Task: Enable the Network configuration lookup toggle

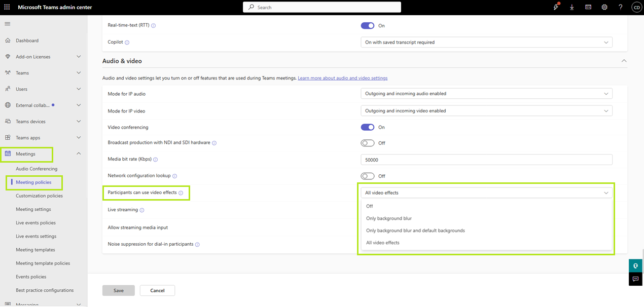Action: click(x=368, y=176)
